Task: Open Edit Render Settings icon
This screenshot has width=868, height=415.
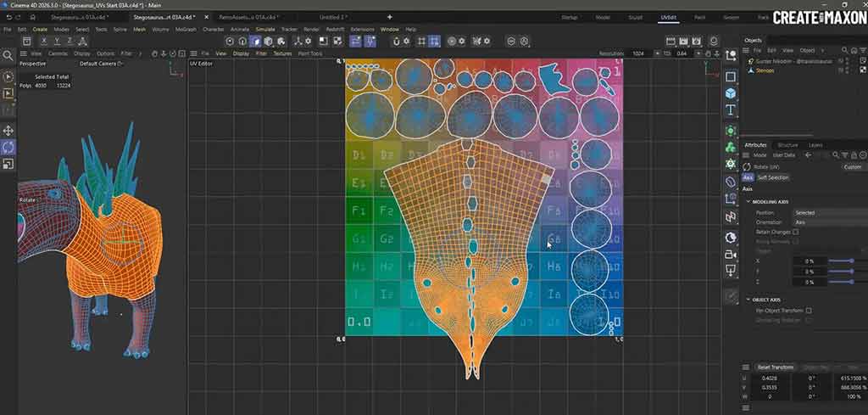Action: point(697,41)
